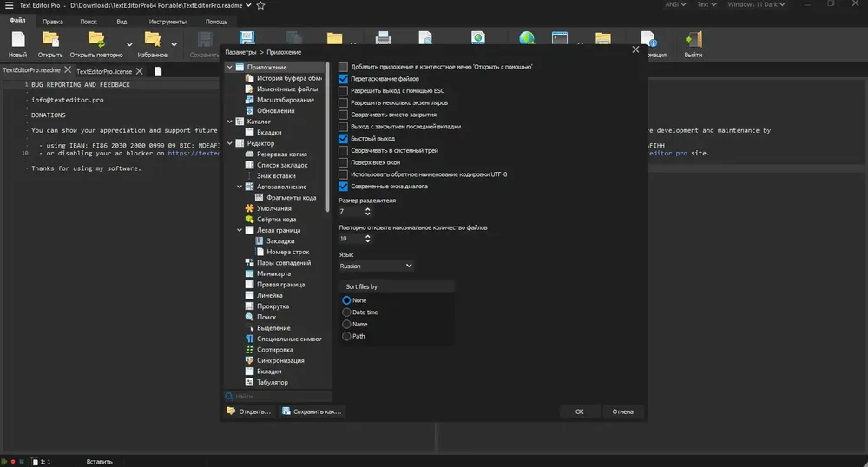The image size is (868, 467).
Task: Select Сортировка tree item
Action: coord(269,350)
